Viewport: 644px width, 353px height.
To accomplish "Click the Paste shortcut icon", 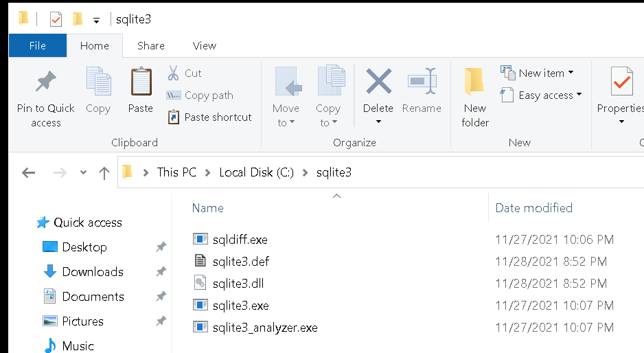I will [173, 117].
